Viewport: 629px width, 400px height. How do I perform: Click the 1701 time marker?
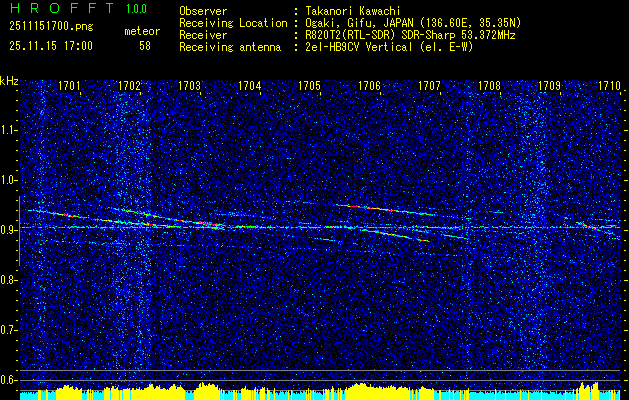point(69,85)
